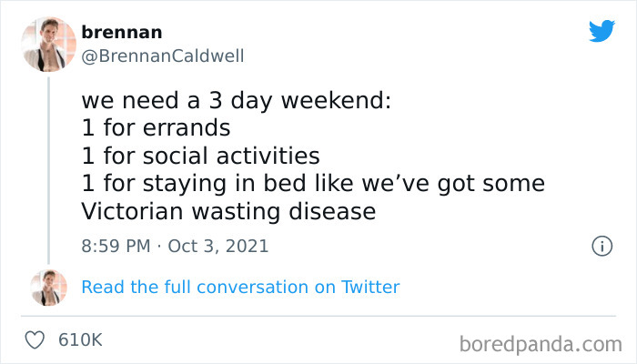Screen dimensions: 637x364
Task: Open the display name "brennan"
Action: coord(122,33)
